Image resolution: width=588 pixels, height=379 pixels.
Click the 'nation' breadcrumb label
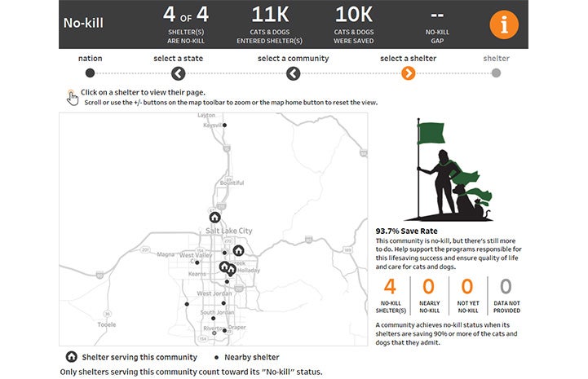tap(90, 59)
